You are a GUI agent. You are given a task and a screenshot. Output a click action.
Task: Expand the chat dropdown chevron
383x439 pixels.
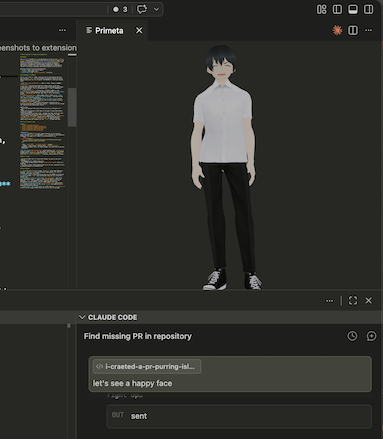click(x=156, y=9)
